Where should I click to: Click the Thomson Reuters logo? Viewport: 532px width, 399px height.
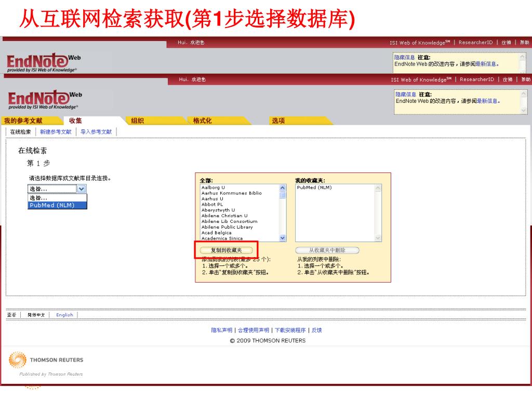click(46, 361)
